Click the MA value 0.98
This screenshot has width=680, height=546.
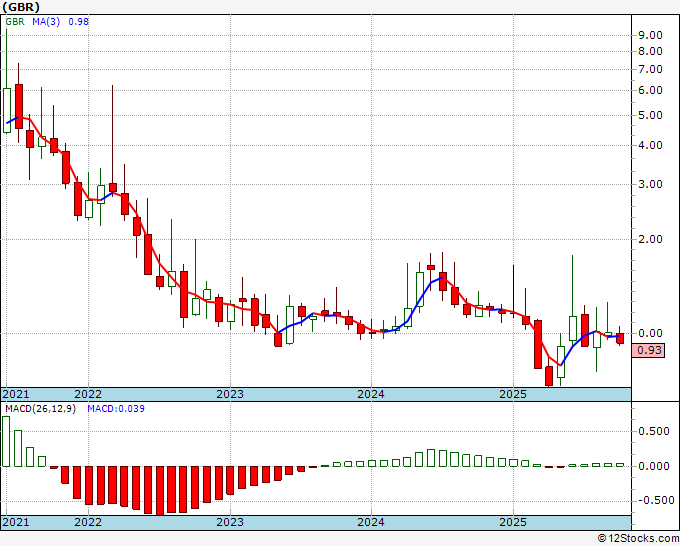78,22
